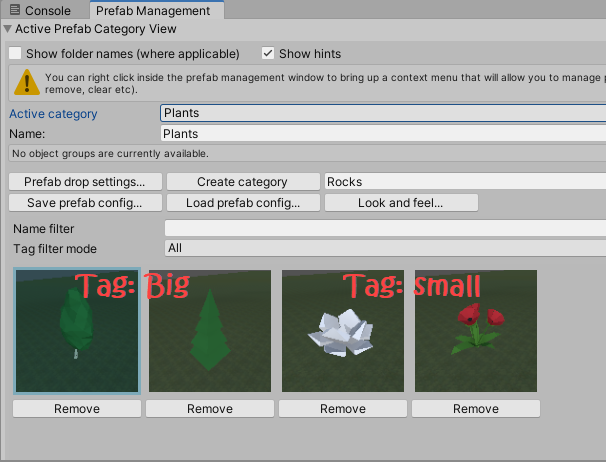Remove the pine tree prefab
This screenshot has width=606, height=462.
pos(209,409)
